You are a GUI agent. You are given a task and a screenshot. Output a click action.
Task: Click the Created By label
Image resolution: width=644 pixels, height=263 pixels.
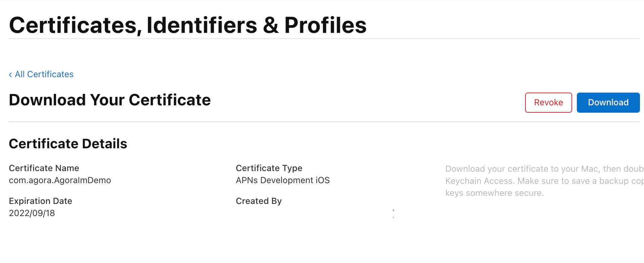click(259, 201)
